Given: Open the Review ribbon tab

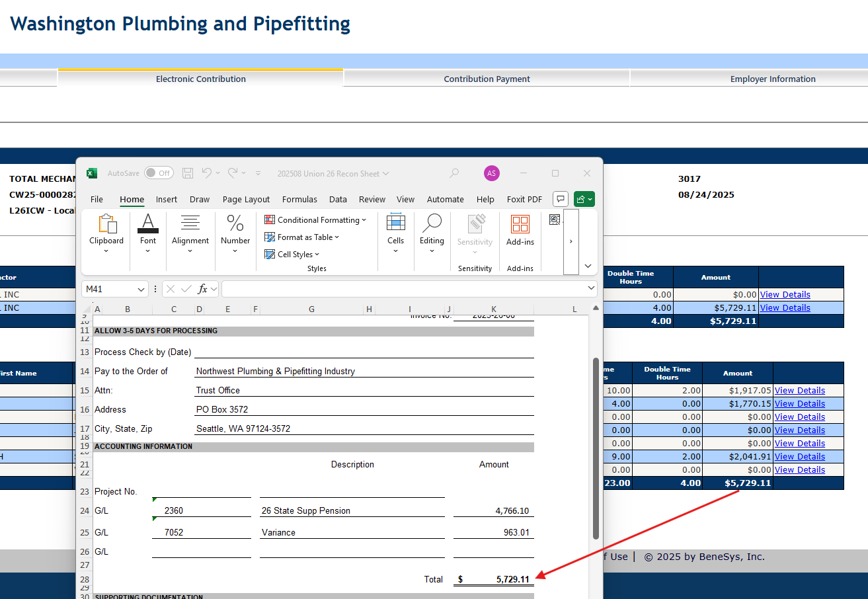Looking at the screenshot, I should point(372,199).
